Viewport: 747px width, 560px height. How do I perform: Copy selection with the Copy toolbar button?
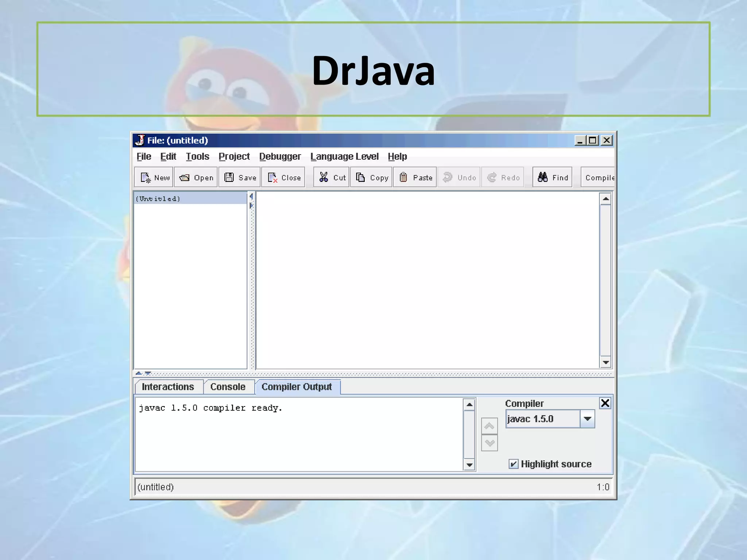click(371, 178)
